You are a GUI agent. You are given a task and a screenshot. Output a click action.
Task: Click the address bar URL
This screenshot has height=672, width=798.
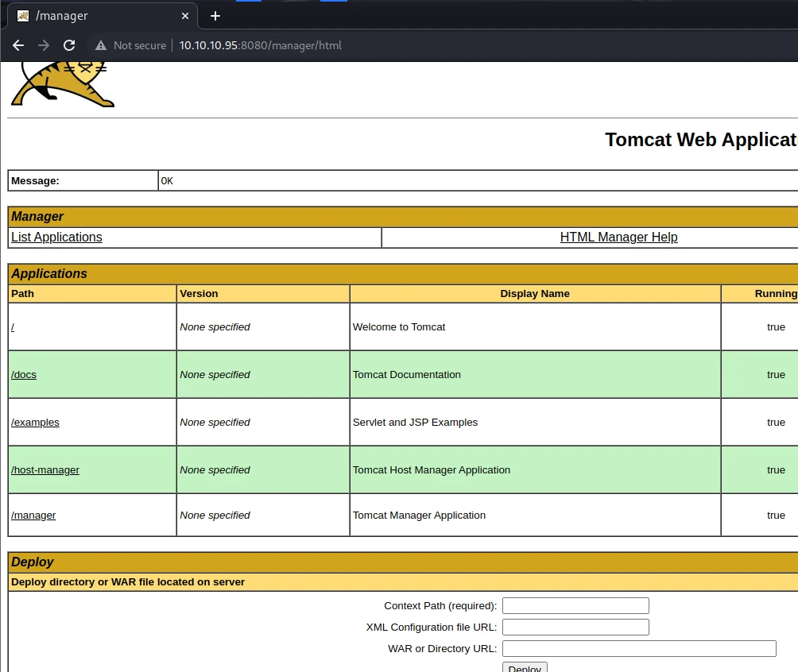(260, 45)
